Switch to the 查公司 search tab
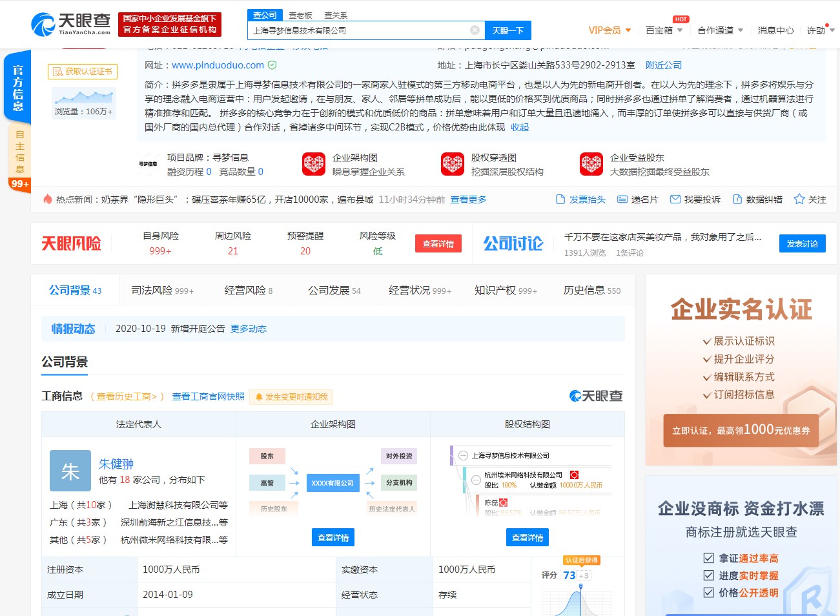Screen dimensions: 840x616 click(265, 15)
